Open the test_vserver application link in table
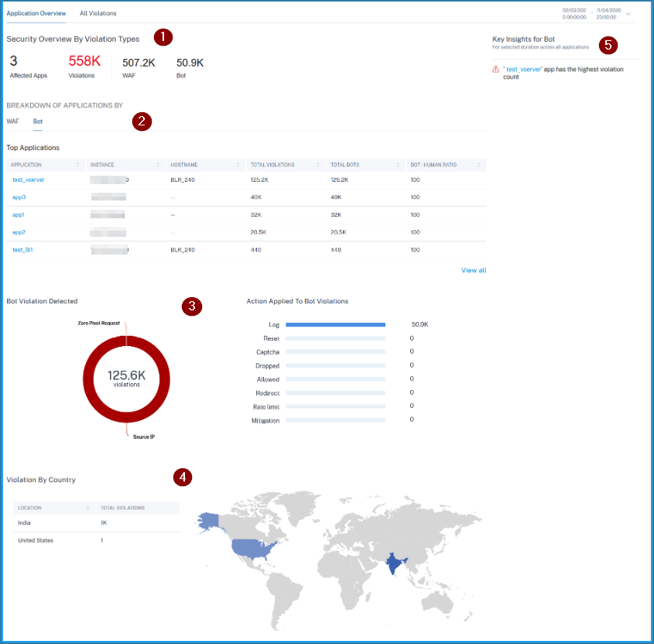Viewport: 654px width, 644px height. 29,180
